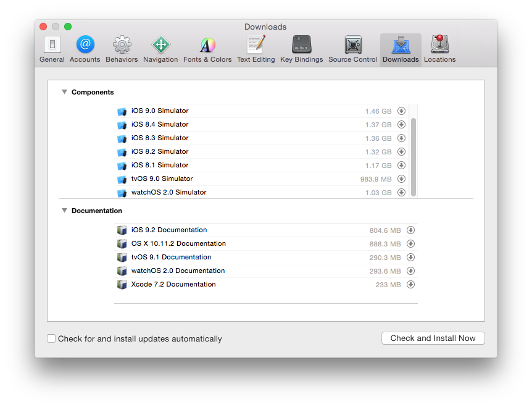
Task: Download the watchOS 2.0 Documentation
Action: [x=410, y=271]
